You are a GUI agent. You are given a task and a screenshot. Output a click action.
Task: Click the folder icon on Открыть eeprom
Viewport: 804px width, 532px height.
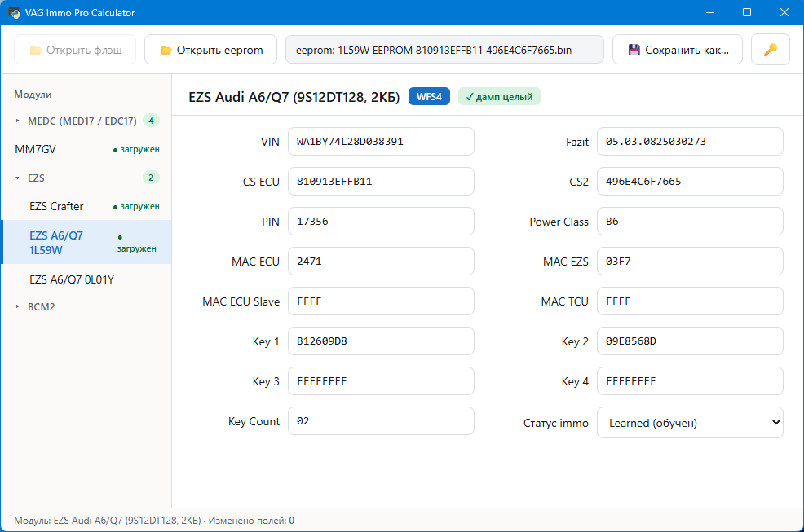(166, 51)
